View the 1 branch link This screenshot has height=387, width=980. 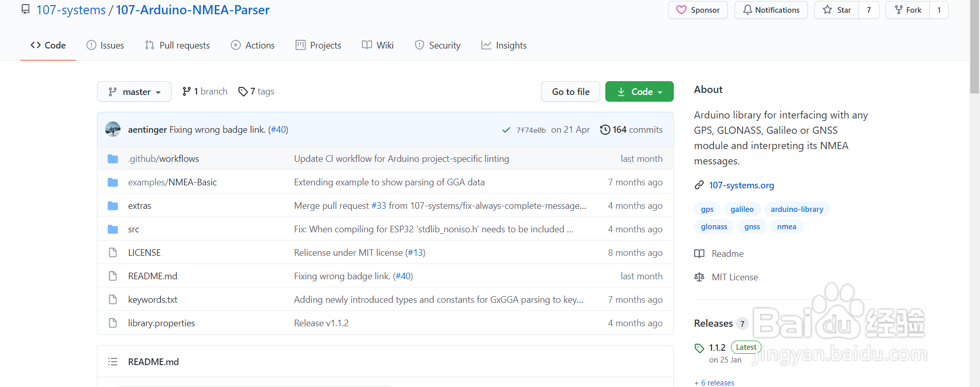click(205, 91)
